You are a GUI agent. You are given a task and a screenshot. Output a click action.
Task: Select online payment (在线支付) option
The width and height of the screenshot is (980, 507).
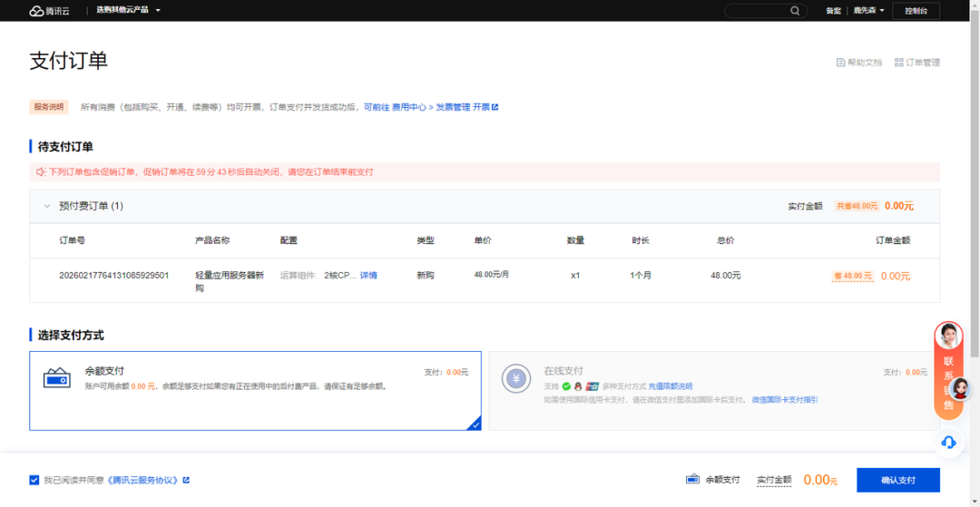point(714,391)
